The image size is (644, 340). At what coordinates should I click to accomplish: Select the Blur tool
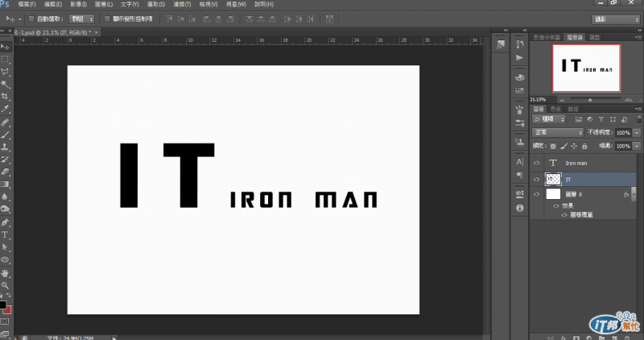click(5, 197)
